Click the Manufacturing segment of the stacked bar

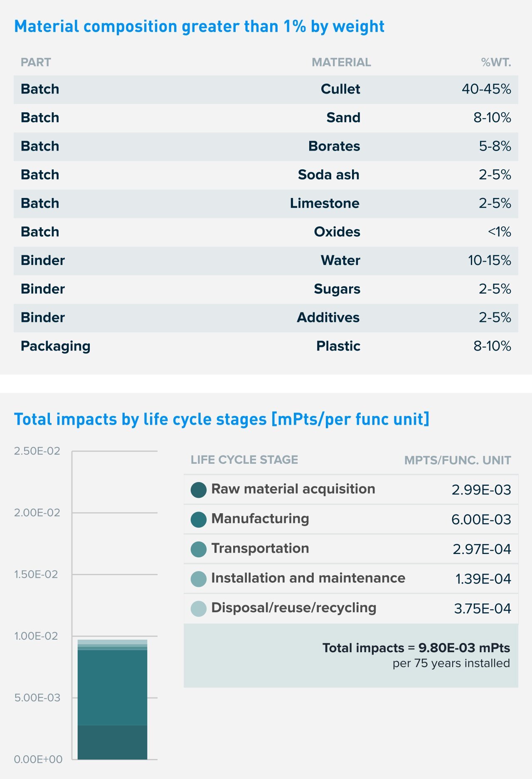112,687
